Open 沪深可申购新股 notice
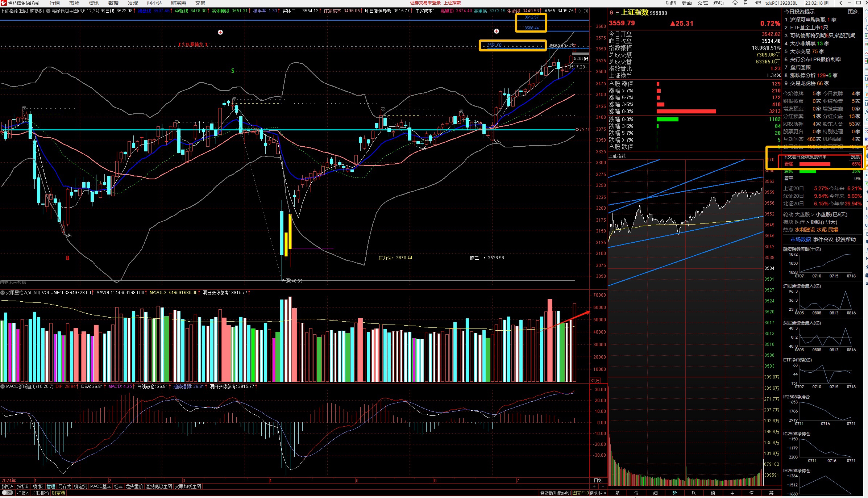This screenshot has width=868, height=498. pos(810,20)
